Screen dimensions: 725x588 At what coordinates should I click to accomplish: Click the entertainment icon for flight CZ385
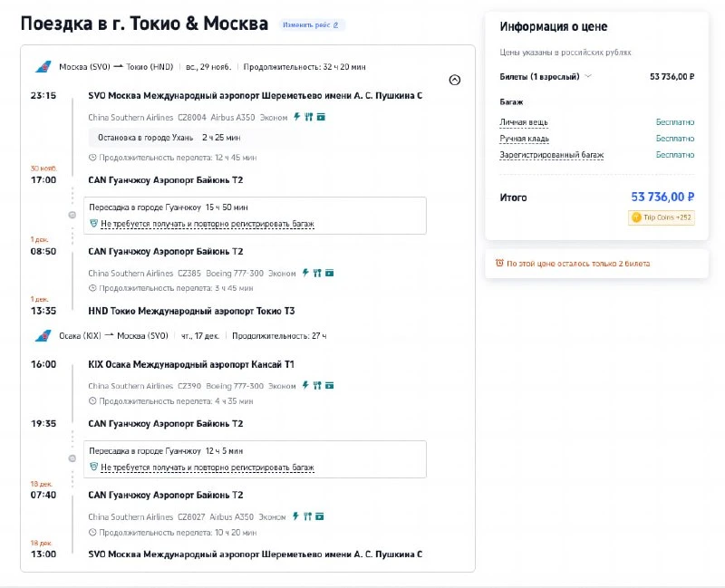329,273
